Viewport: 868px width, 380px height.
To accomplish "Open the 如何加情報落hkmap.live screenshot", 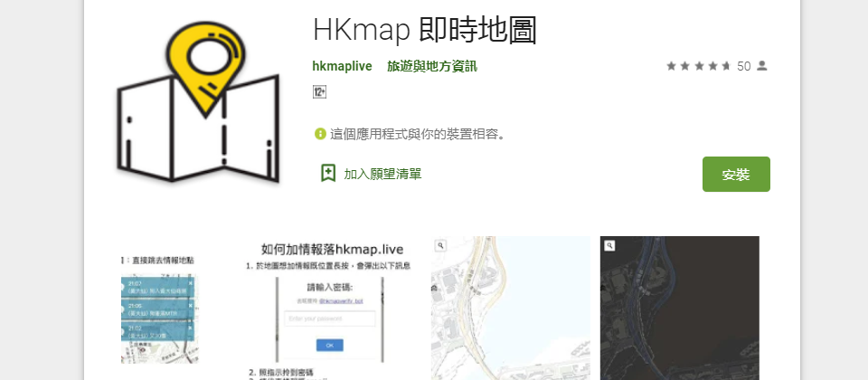I will [329, 308].
